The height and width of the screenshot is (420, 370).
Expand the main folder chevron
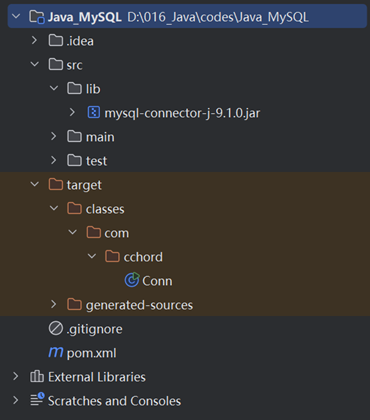coord(53,136)
